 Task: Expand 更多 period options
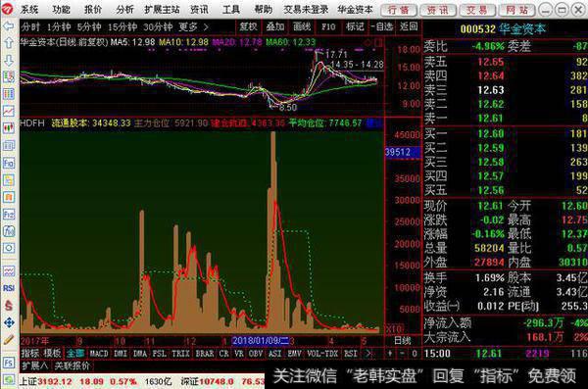click(193, 27)
